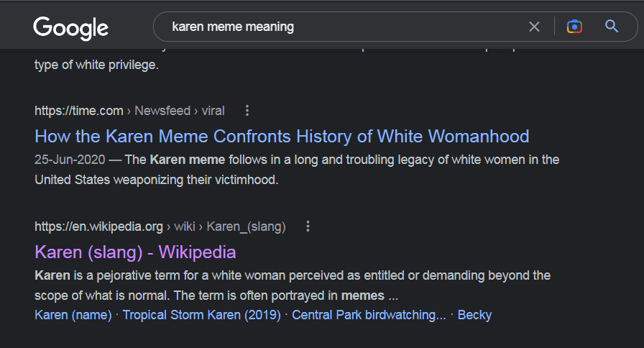The image size is (644, 348).
Task: Click the 25-Jun-2020 Time snippet text
Action: pos(296,169)
